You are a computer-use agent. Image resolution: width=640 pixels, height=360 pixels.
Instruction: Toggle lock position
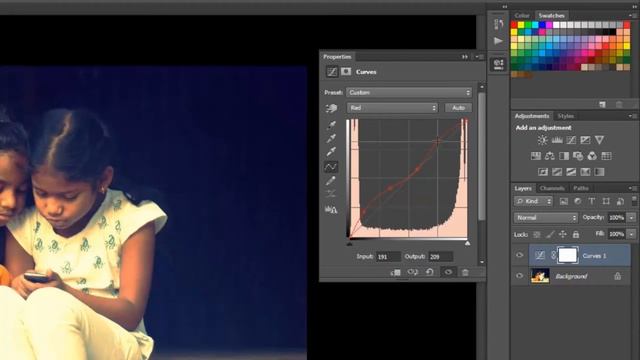click(x=563, y=235)
